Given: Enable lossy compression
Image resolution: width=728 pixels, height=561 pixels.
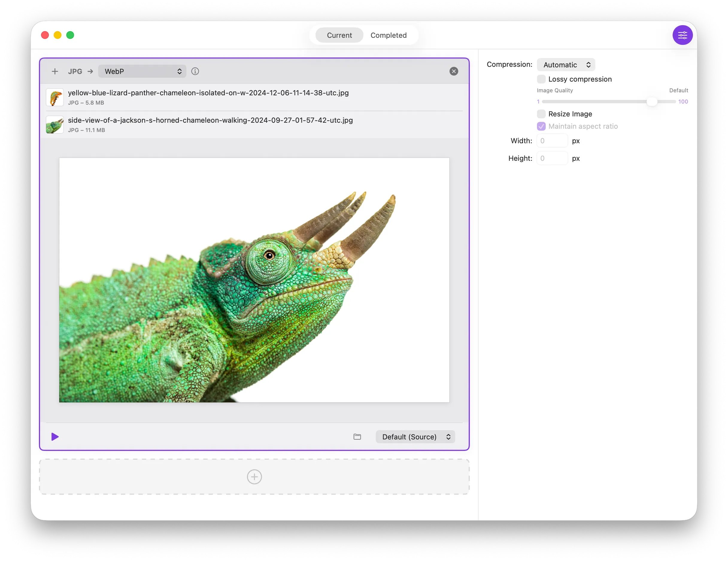Looking at the screenshot, I should [541, 79].
